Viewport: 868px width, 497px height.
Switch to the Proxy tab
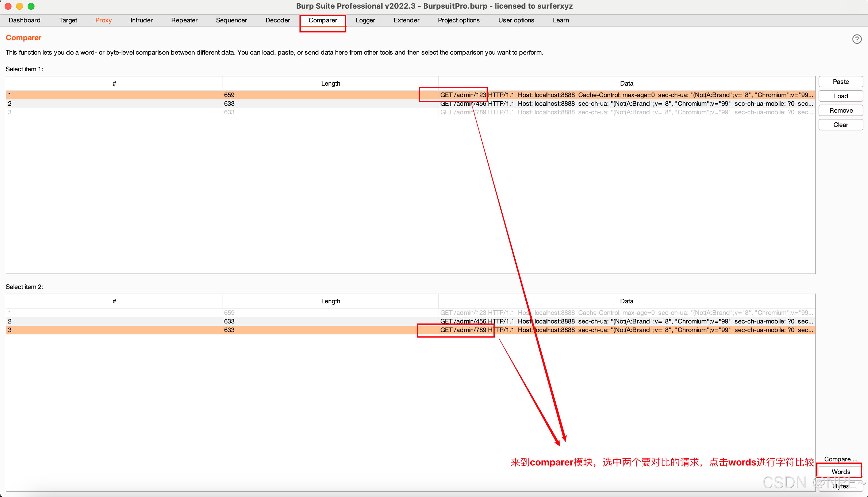pos(103,20)
